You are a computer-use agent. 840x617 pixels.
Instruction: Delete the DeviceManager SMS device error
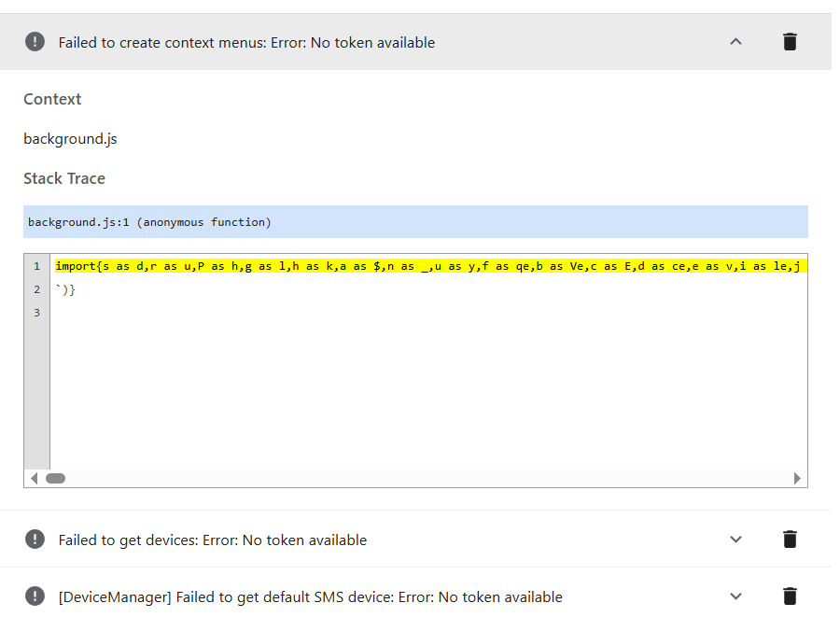(790, 596)
